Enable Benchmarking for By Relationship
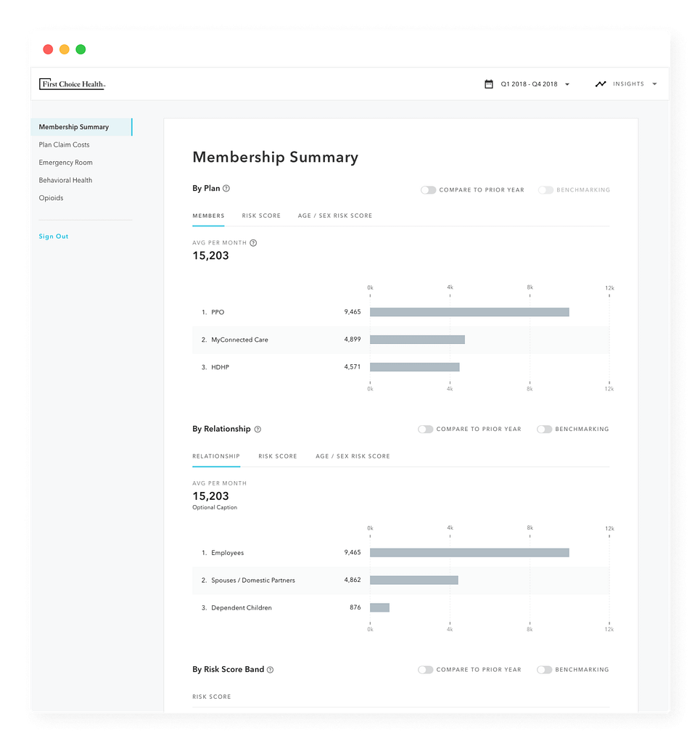This screenshot has width=700, height=743. [x=544, y=429]
